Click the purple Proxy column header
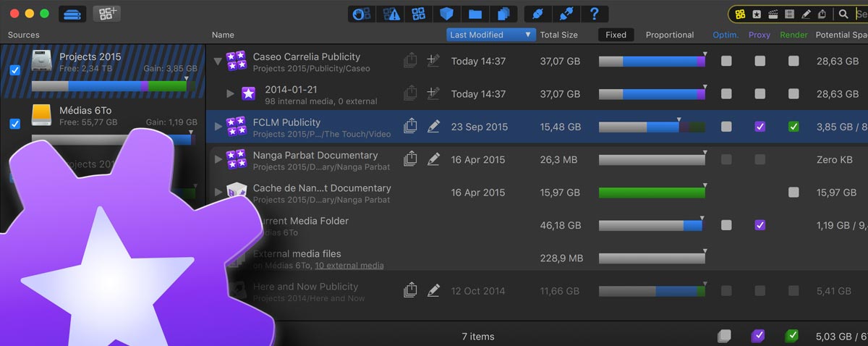The width and height of the screenshot is (868, 346). (759, 35)
